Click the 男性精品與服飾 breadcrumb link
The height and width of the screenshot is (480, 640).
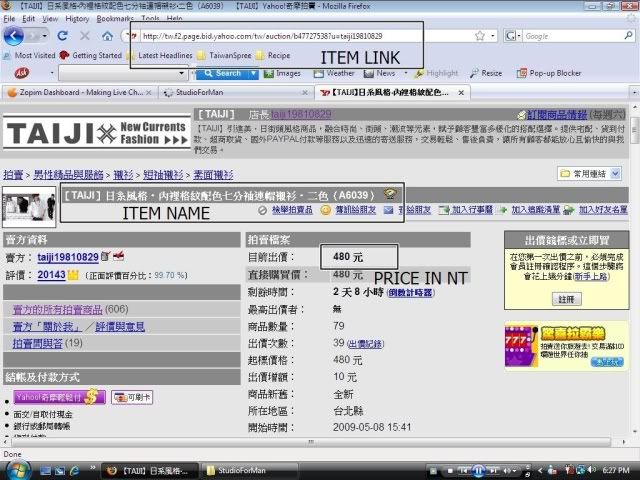point(68,175)
